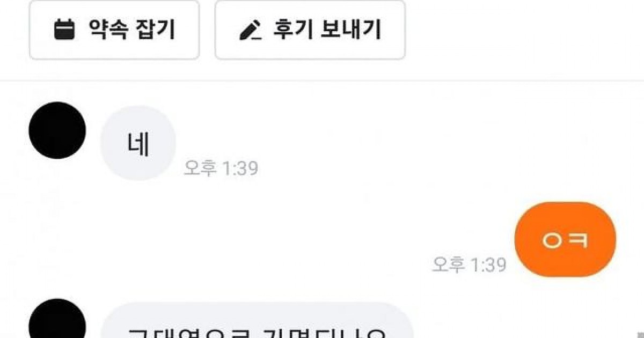Screen dimensions: 644x338
Task: Open the black avatar beside the bottom message
Action: [x=57, y=319]
